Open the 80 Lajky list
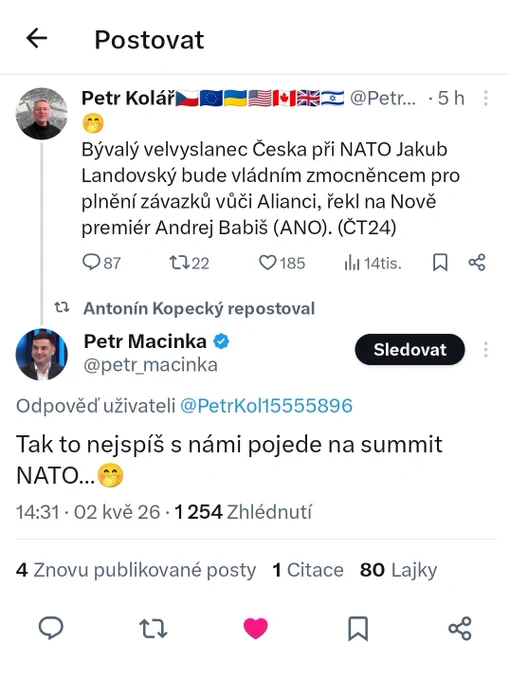Image resolution: width=510 pixels, height=680 pixels. pyautogui.click(x=398, y=569)
